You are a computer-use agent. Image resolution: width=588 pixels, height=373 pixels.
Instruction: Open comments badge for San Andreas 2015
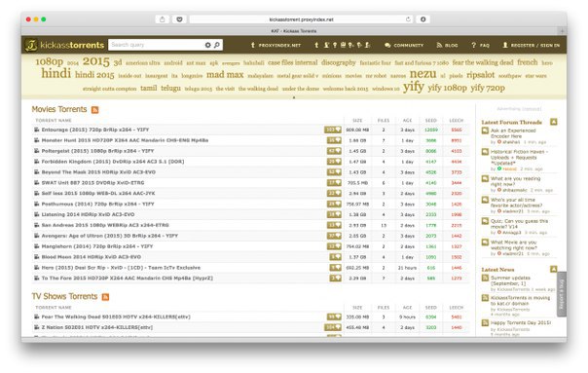click(334, 225)
